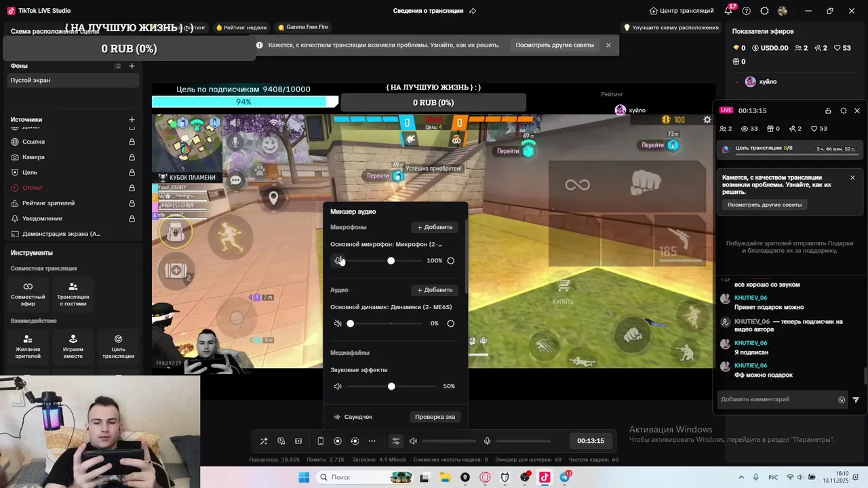
Task: Add a microphone with Добавить button
Action: (x=435, y=227)
